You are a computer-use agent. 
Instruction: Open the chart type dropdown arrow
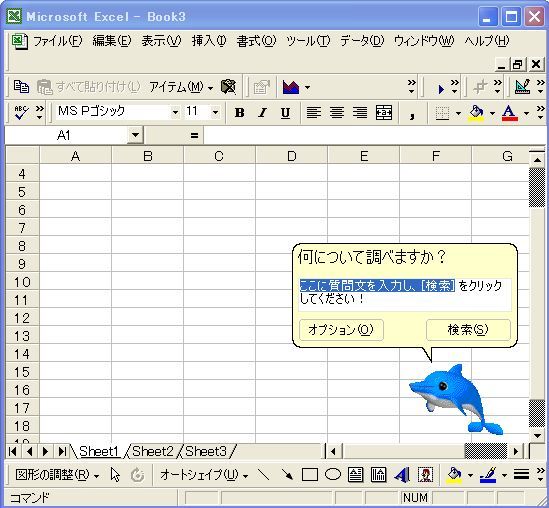[x=307, y=87]
